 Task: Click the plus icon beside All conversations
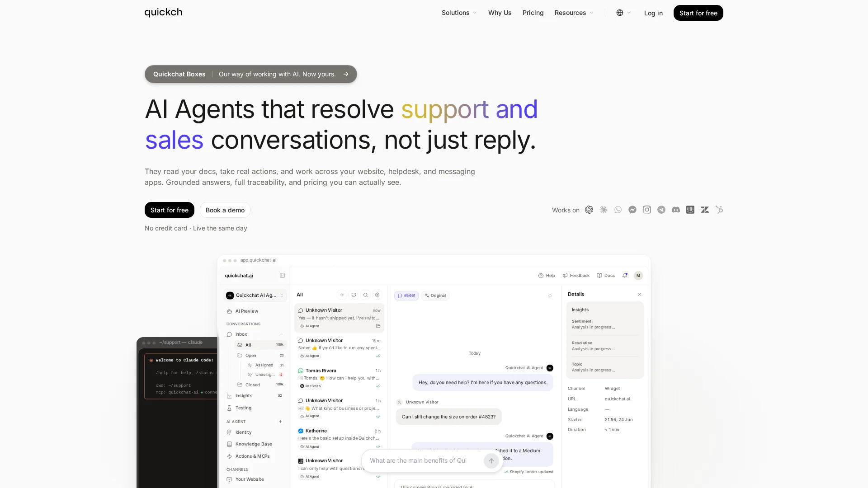tap(342, 295)
